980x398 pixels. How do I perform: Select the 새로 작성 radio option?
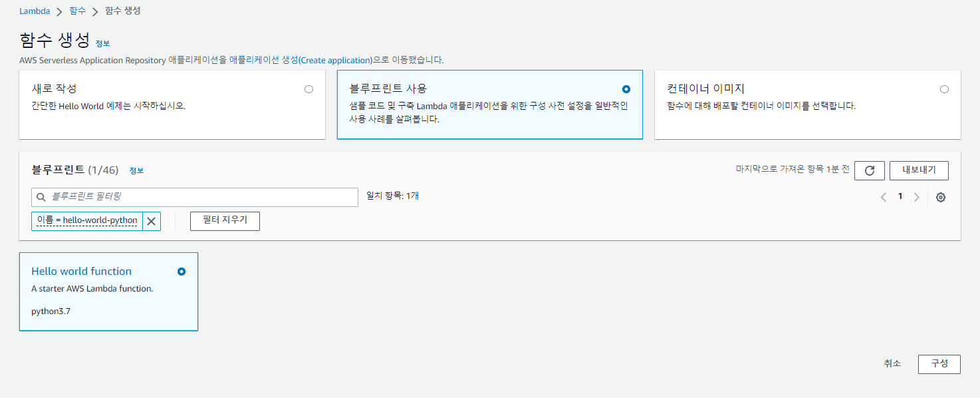click(308, 89)
